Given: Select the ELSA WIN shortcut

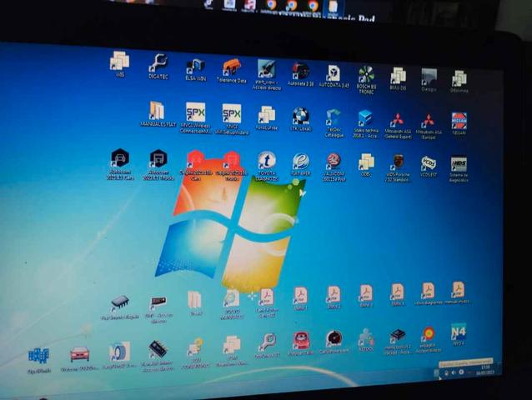Looking at the screenshot, I should pos(195,67).
